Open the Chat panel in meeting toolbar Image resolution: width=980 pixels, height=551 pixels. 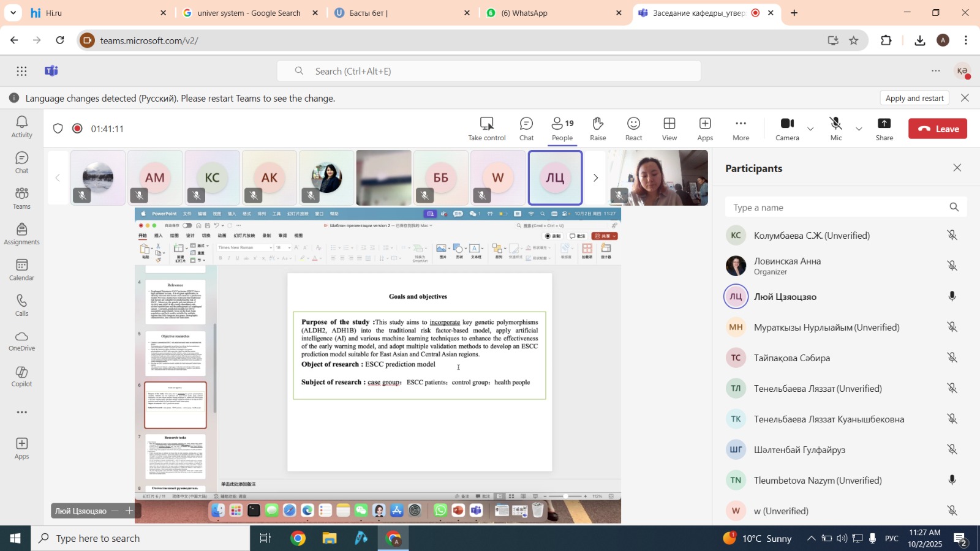[526, 129]
